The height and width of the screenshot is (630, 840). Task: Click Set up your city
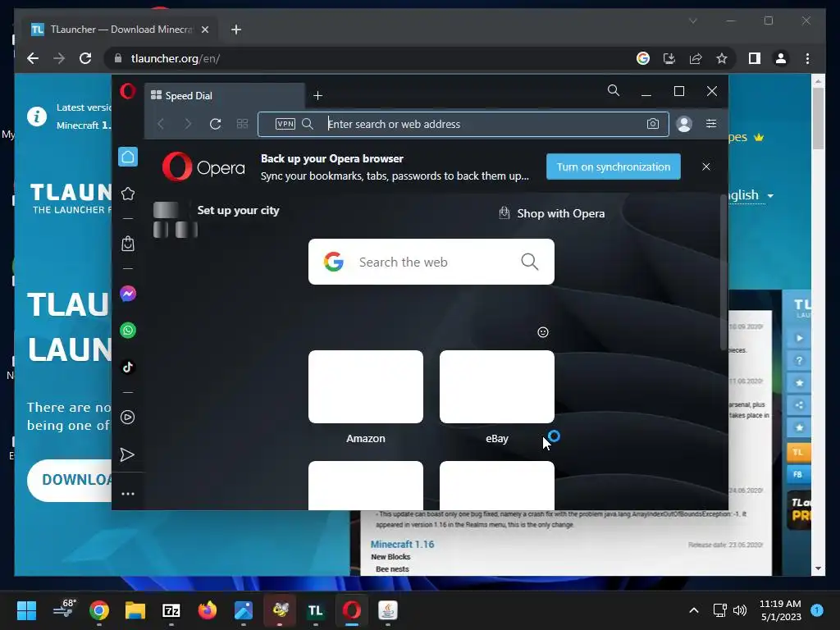238,210
